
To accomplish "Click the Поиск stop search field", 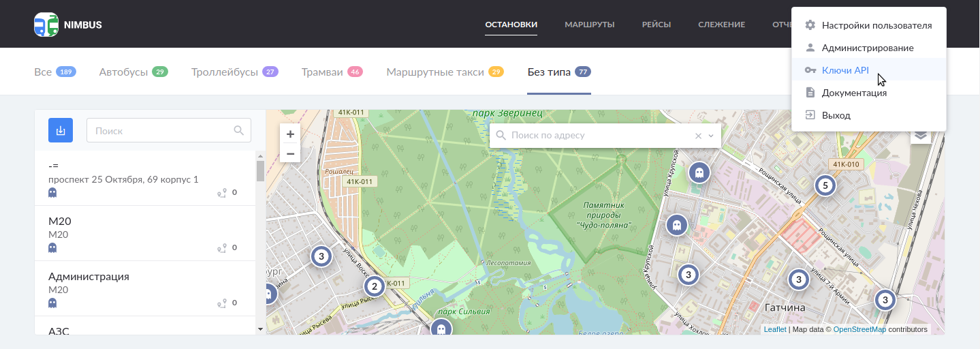I will coord(160,130).
